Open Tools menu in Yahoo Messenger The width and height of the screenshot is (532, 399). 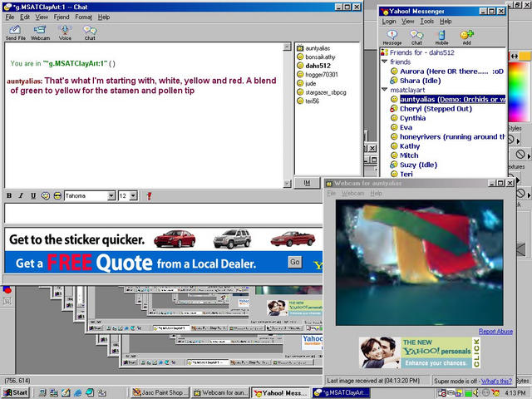point(426,21)
